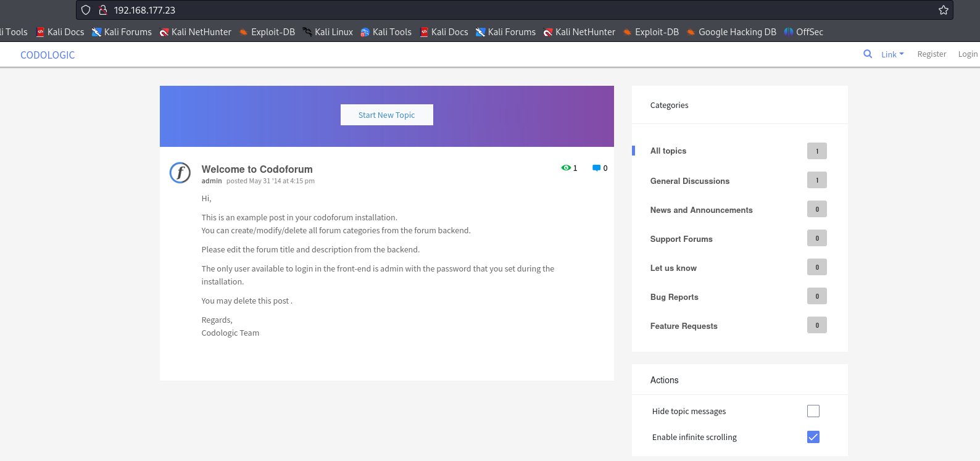Open the admin author profile link

tap(212, 181)
